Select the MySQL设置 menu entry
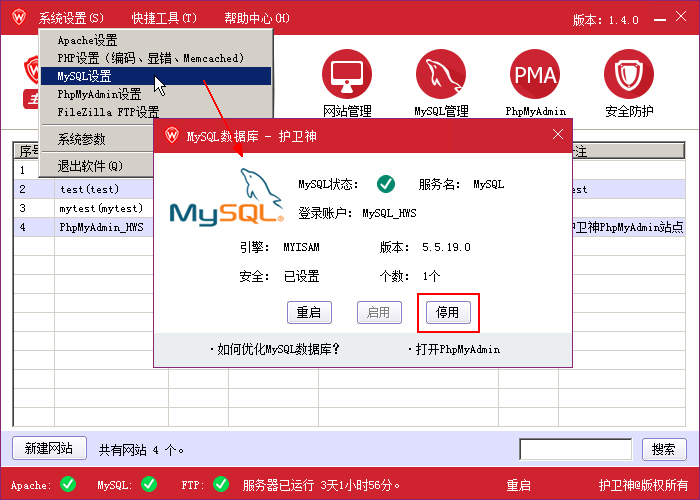This screenshot has height=500, width=700. (156, 76)
